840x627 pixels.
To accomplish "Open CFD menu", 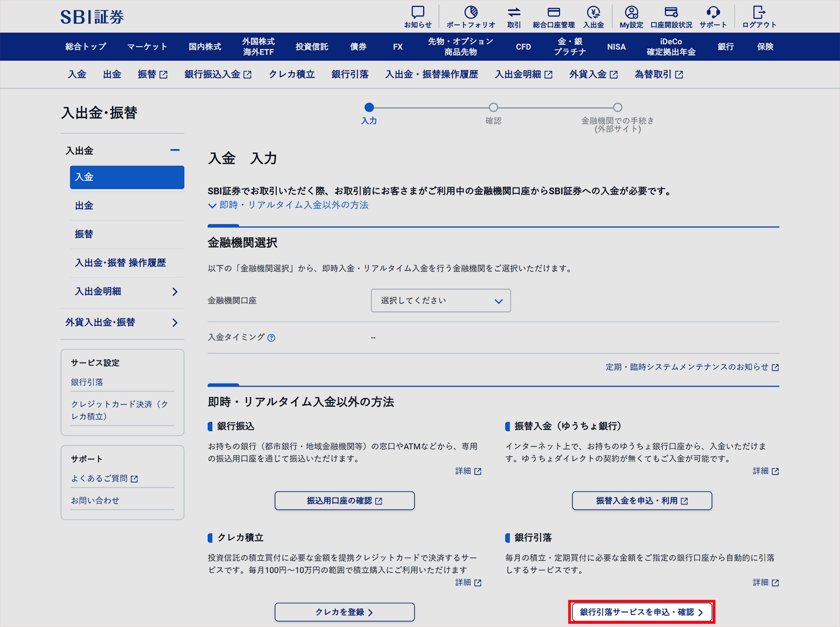I will 523,47.
